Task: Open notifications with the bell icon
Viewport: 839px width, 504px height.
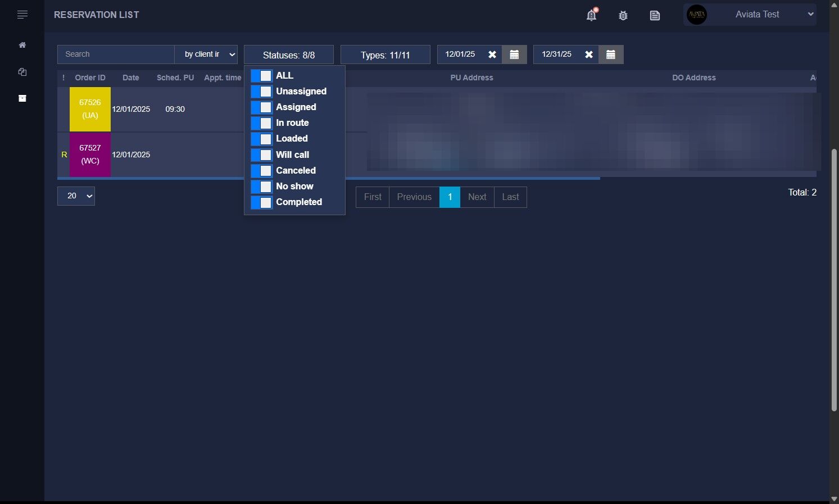Action: pyautogui.click(x=592, y=15)
